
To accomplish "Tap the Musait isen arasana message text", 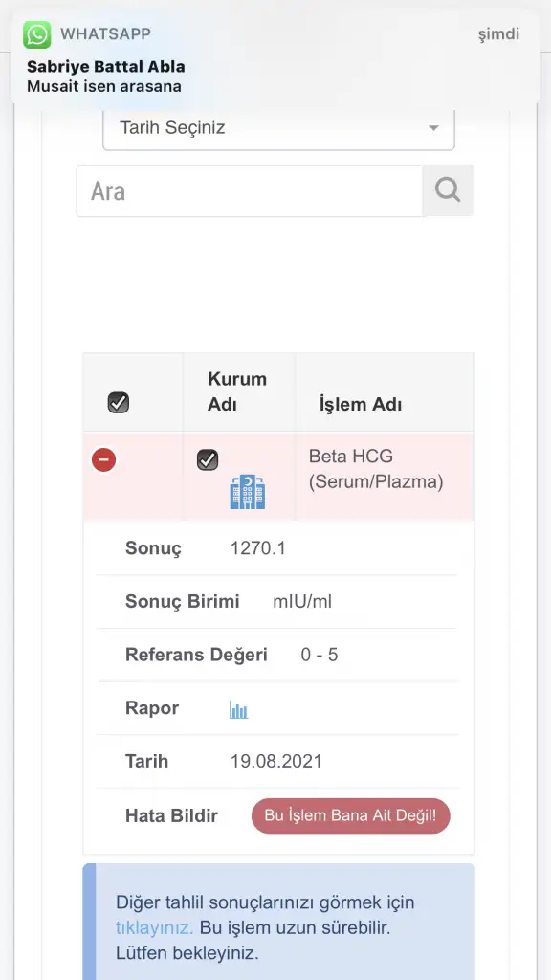I will [104, 86].
